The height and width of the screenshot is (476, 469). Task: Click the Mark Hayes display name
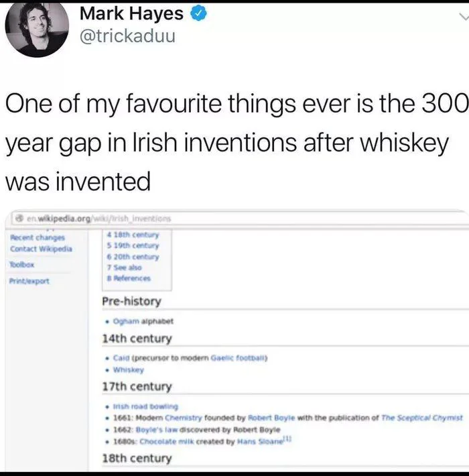(x=131, y=13)
